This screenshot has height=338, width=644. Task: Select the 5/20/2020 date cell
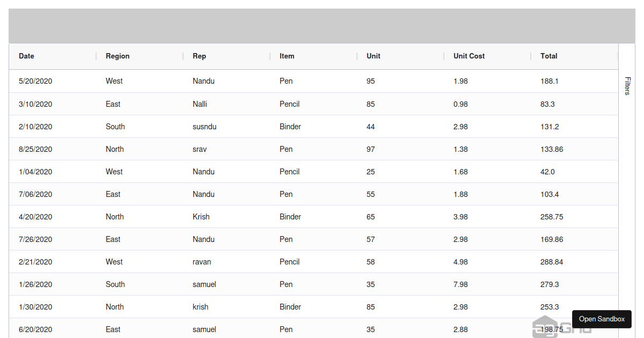pyautogui.click(x=35, y=81)
